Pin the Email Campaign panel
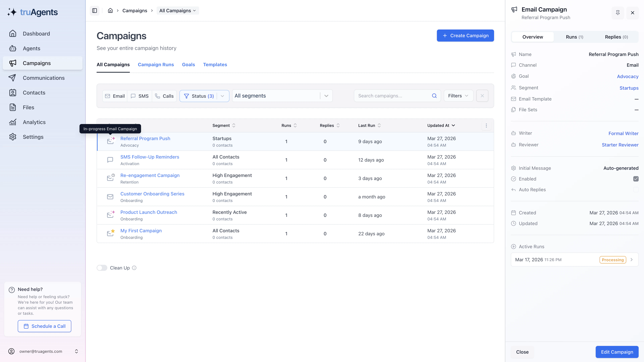Screen dimensions: 644x362 (618, 13)
